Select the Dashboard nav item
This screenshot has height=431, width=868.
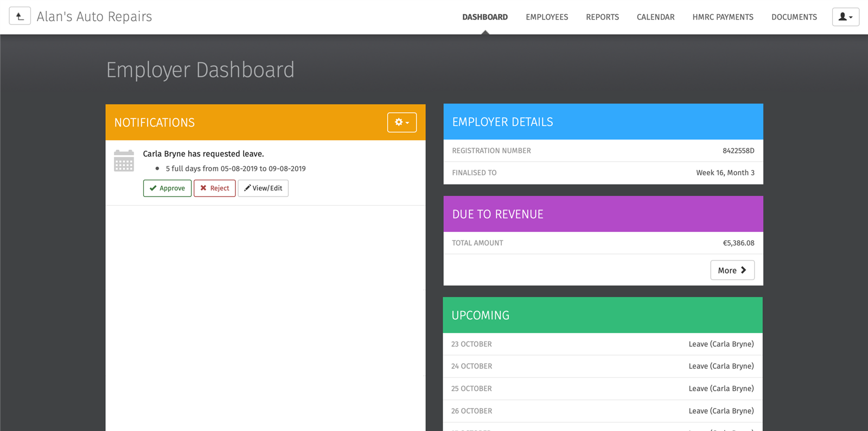484,17
